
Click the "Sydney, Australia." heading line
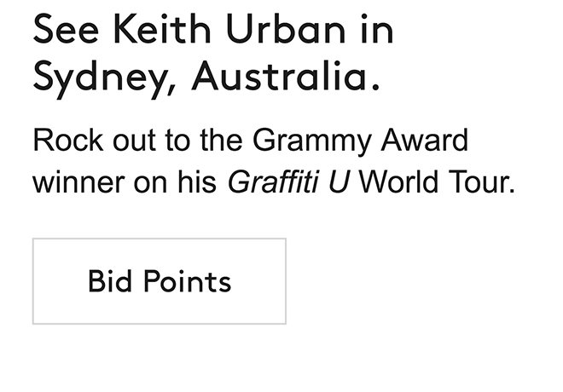tap(206, 77)
